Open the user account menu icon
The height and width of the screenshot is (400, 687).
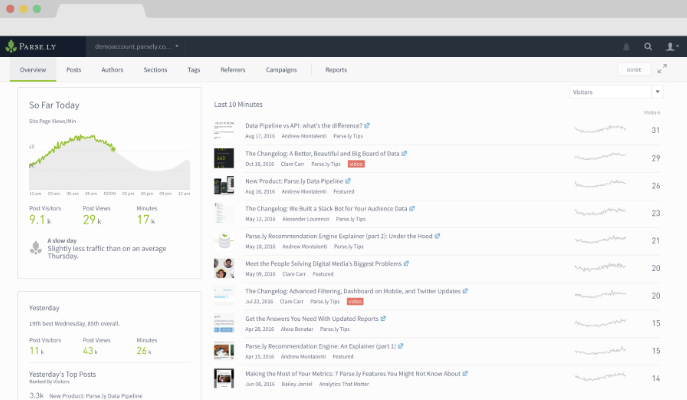[x=672, y=46]
